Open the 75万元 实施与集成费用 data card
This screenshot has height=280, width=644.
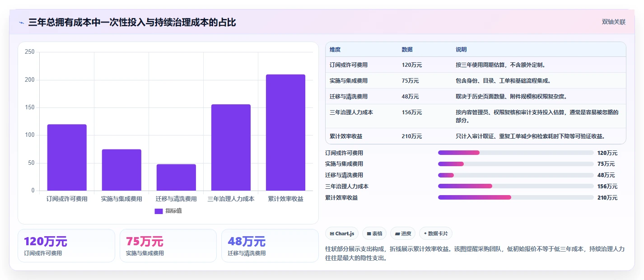(168, 246)
